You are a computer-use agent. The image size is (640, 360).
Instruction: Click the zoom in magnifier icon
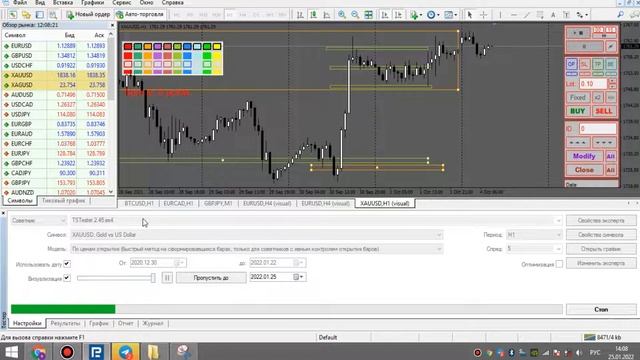point(342,15)
